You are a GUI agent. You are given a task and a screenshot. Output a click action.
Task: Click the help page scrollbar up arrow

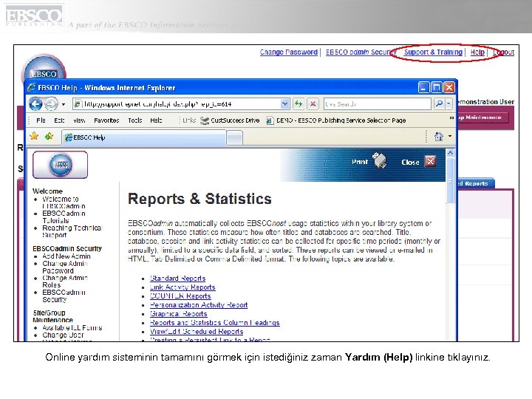[450, 153]
